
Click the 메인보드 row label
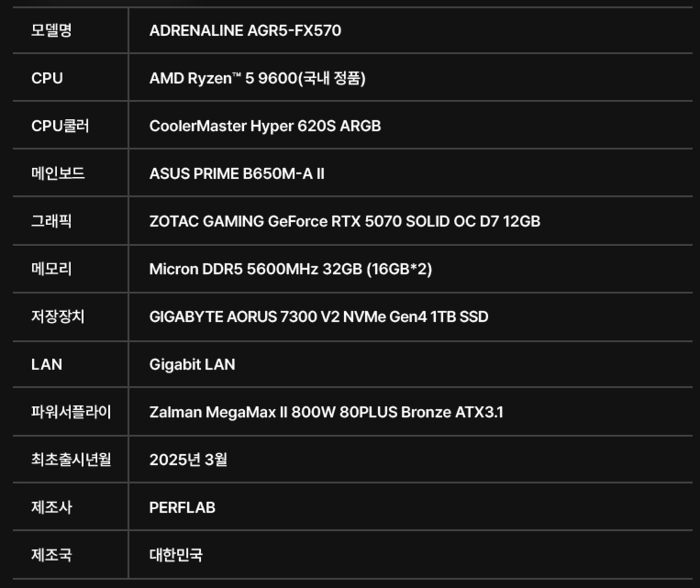(x=58, y=174)
